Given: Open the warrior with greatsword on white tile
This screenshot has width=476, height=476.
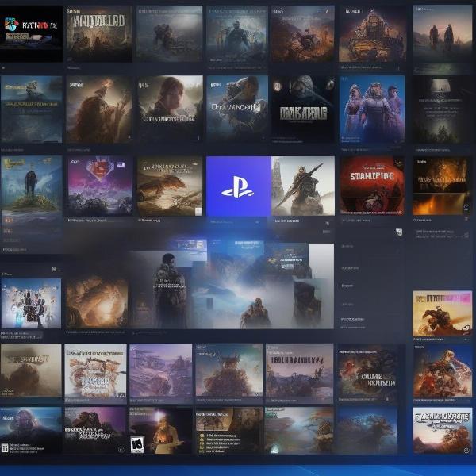Looking at the screenshot, I should coord(303,186).
